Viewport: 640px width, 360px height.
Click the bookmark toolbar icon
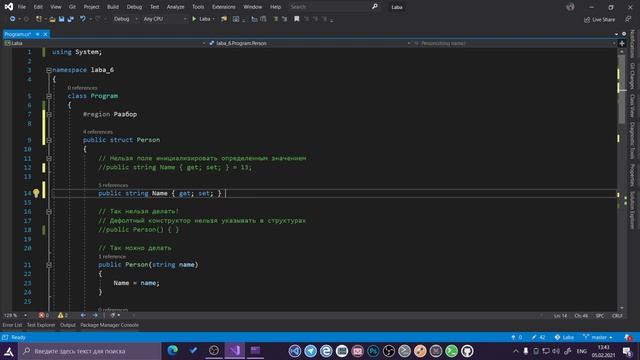297,19
